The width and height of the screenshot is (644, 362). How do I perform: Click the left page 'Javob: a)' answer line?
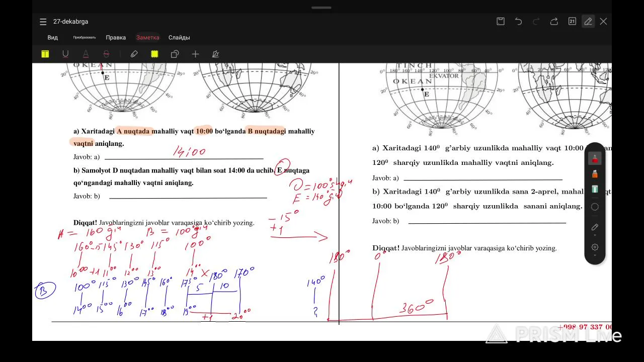coord(184,158)
